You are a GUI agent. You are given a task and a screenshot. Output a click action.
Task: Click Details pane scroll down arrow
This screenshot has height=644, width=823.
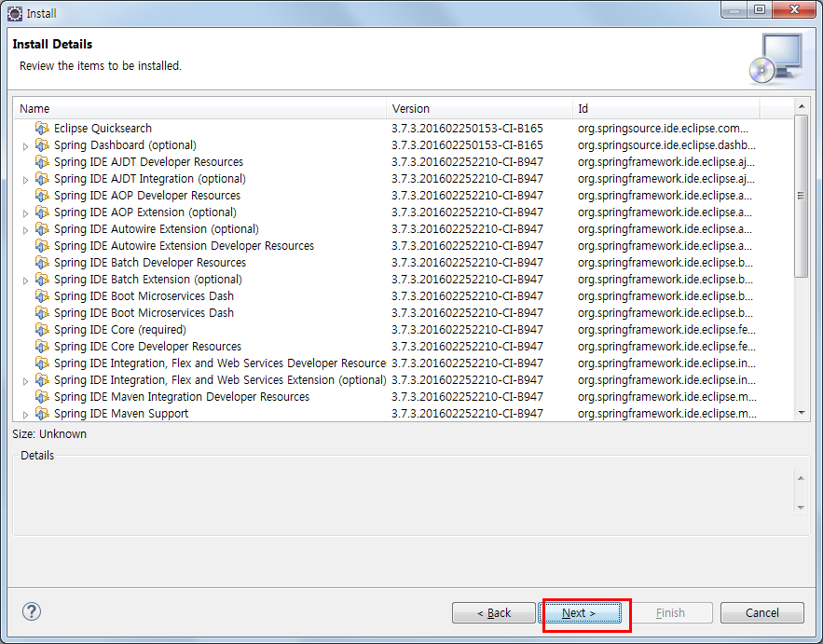coord(801,508)
